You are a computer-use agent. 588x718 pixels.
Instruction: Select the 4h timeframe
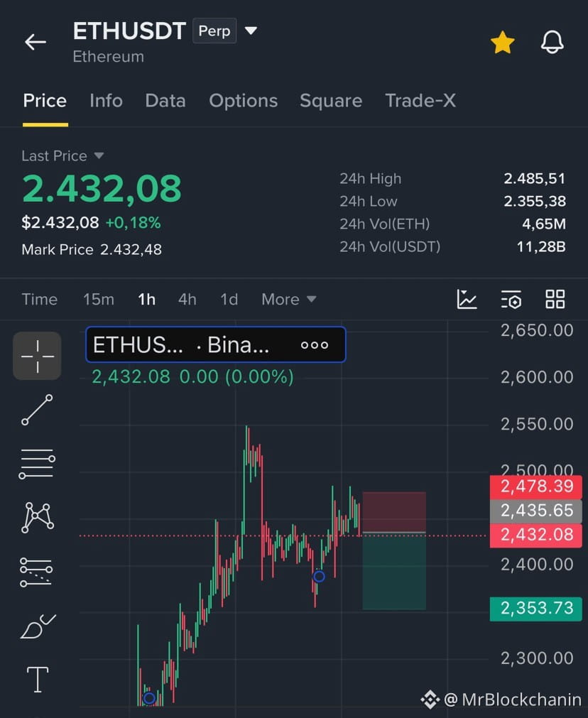pyautogui.click(x=187, y=300)
